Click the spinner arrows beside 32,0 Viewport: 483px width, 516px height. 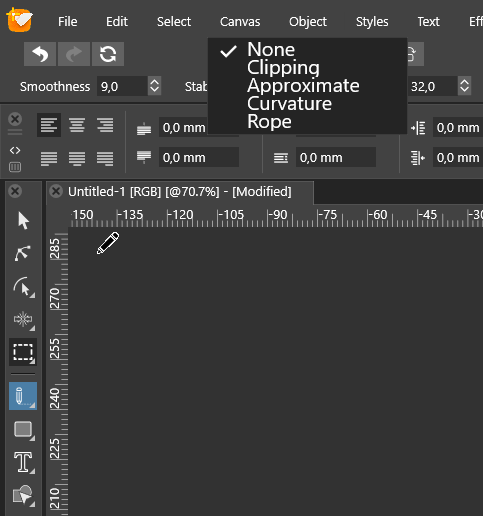click(x=464, y=86)
